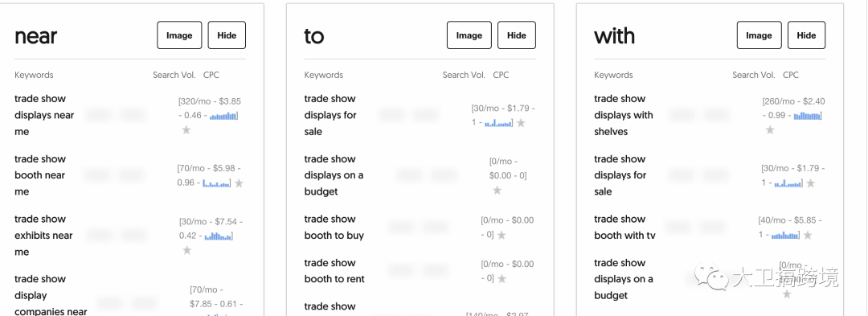This screenshot has height=316, width=868.
Task: Open trend chart for "trade show displays near me"
Action: point(223,117)
